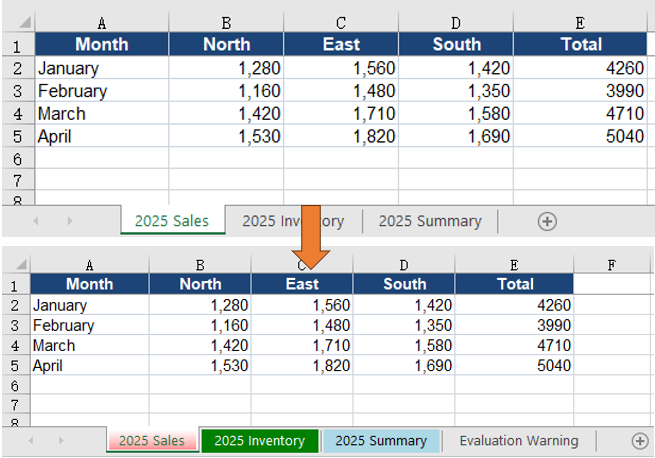The width and height of the screenshot is (655, 458).
Task: Select South value 1,350 in the lower spreadsheet
Action: pyautogui.click(x=404, y=325)
